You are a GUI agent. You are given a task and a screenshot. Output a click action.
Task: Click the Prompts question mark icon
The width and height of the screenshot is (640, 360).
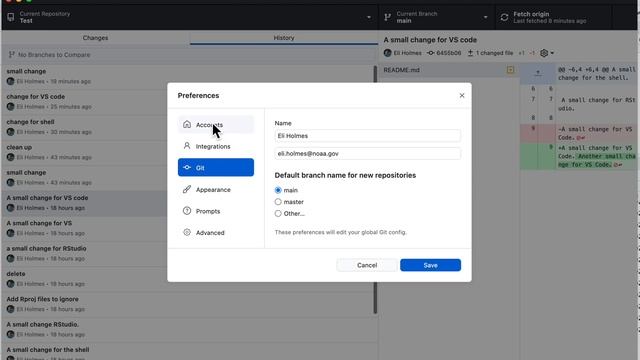(187, 211)
